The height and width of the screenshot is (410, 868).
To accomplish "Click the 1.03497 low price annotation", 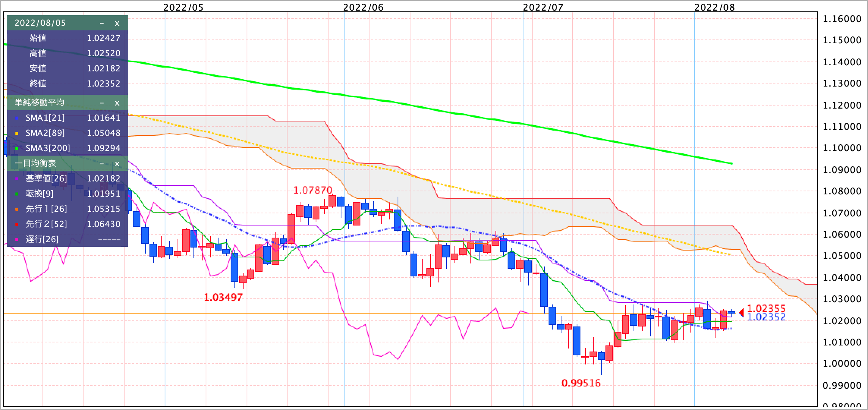I will pyautogui.click(x=223, y=297).
